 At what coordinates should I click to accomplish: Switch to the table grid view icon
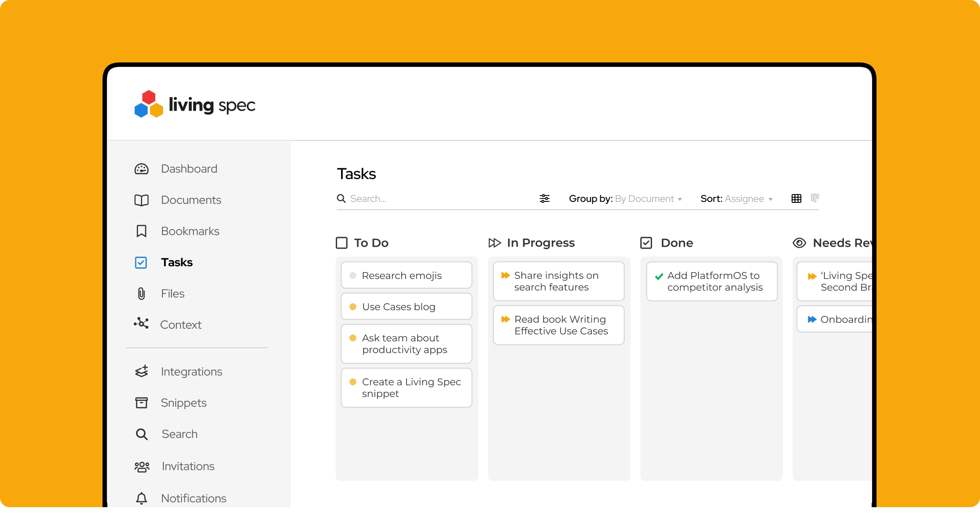tap(796, 198)
